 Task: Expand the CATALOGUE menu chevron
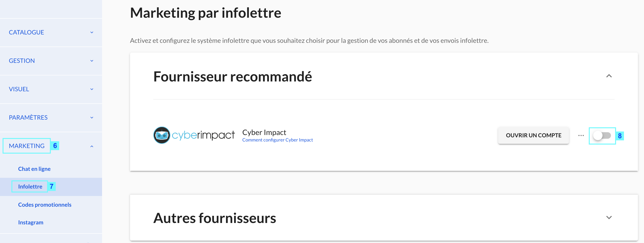(92, 32)
